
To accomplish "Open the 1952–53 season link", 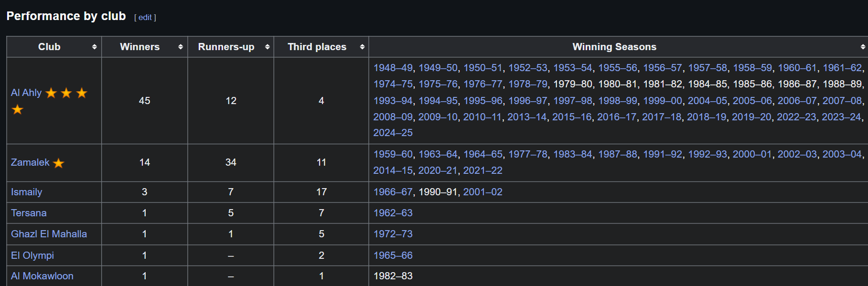I will point(528,68).
